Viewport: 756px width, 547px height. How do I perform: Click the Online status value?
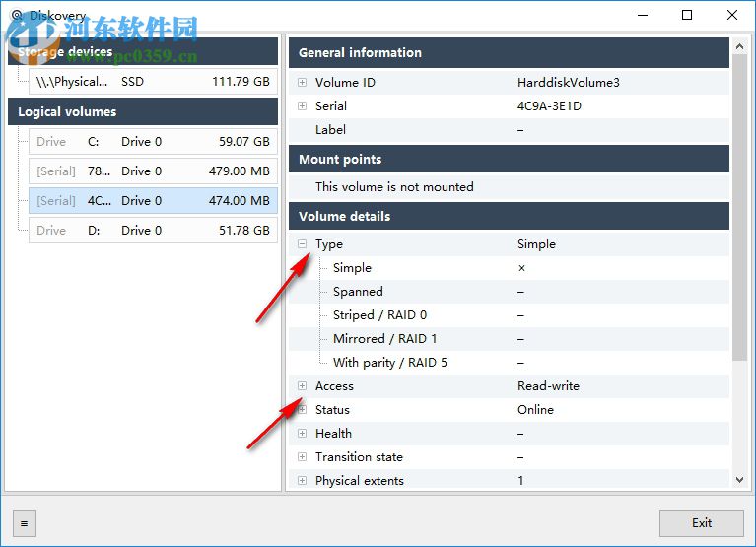(535, 410)
